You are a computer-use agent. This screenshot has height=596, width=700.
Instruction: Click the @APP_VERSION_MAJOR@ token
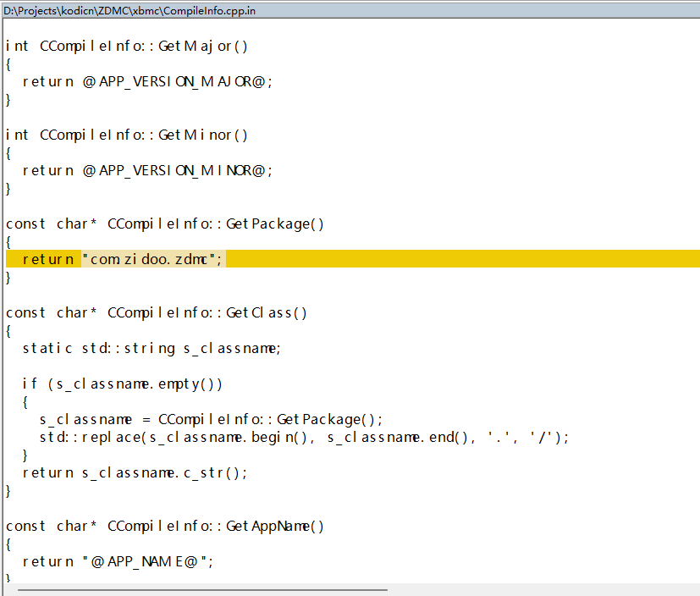178,81
